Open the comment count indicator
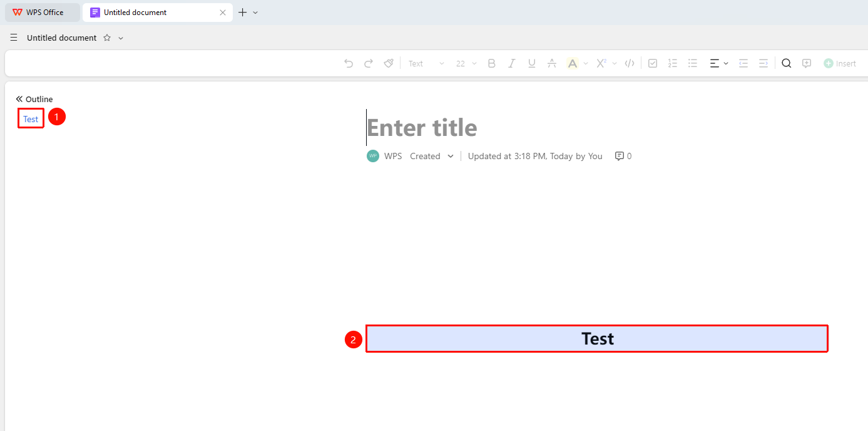The width and height of the screenshot is (868, 431). pos(623,156)
